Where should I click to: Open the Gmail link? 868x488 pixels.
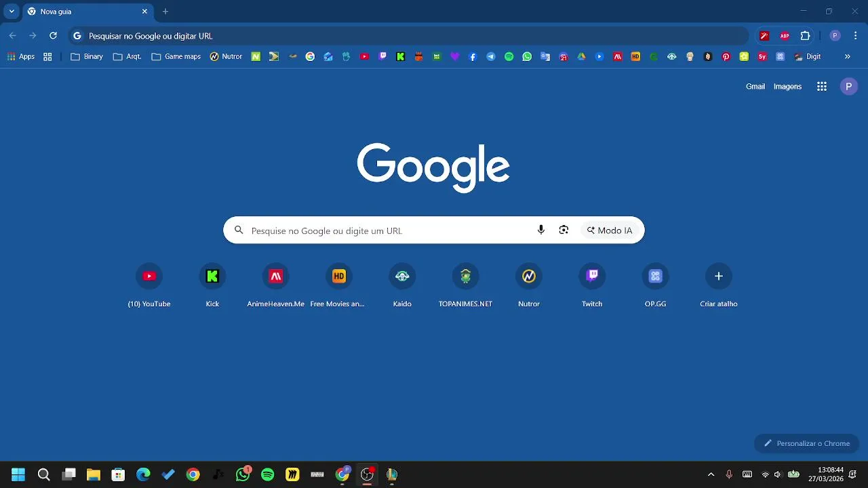pyautogui.click(x=755, y=87)
